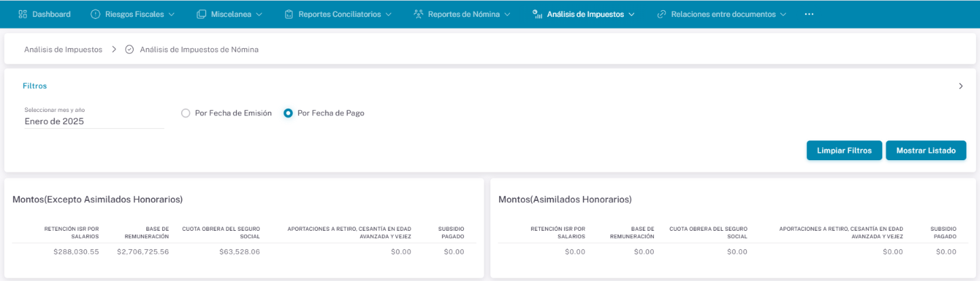Open the more options ellipsis in navbar
This screenshot has height=281, width=980.
[809, 14]
